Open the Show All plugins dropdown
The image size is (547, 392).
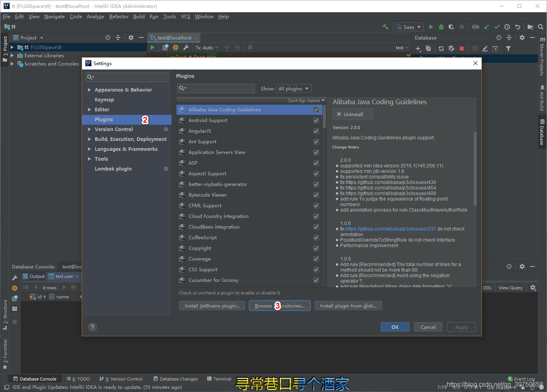(294, 88)
